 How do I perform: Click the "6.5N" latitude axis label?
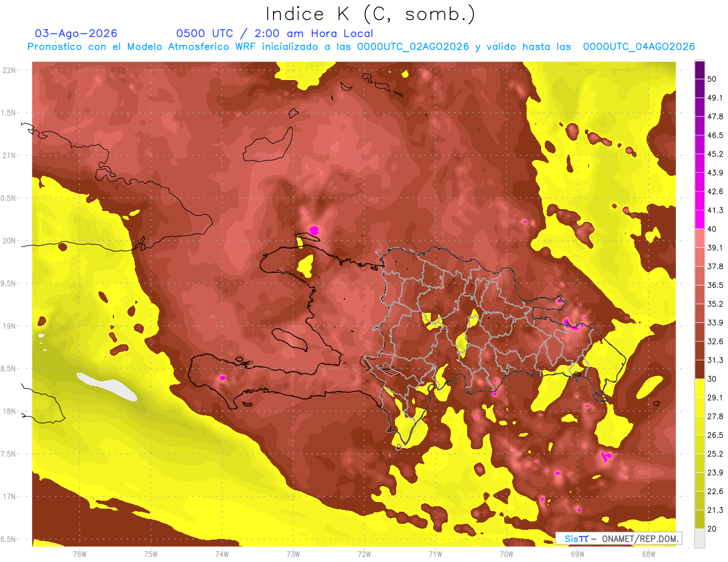coord(8,539)
